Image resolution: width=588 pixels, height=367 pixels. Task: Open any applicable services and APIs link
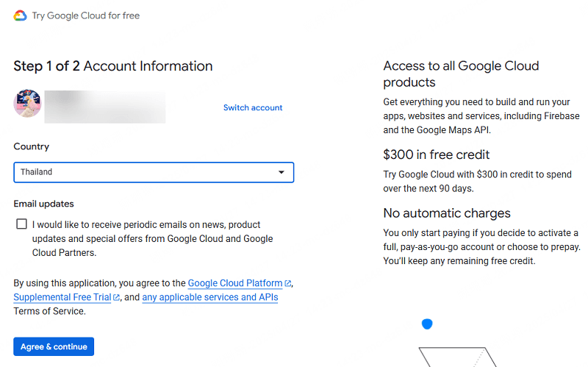pyautogui.click(x=210, y=297)
